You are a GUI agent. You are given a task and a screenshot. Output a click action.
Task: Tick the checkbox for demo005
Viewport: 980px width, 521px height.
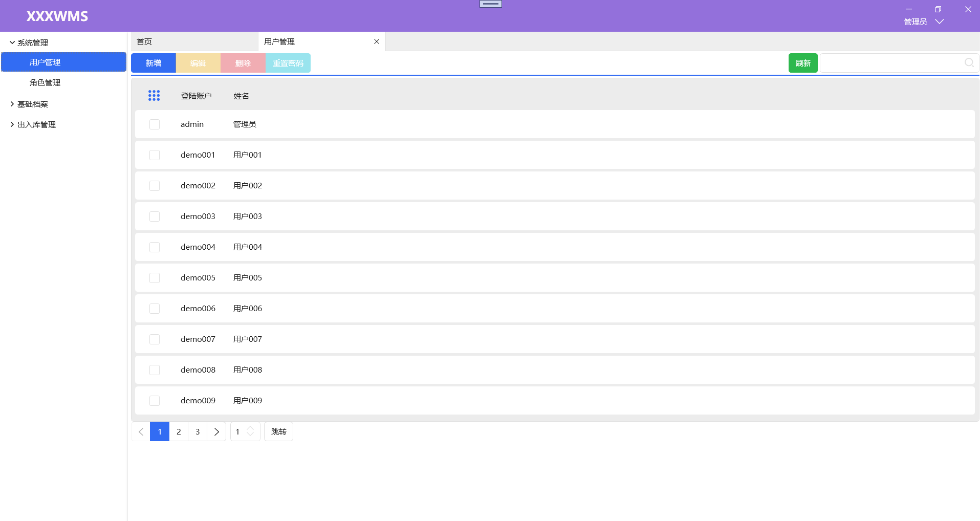(155, 278)
